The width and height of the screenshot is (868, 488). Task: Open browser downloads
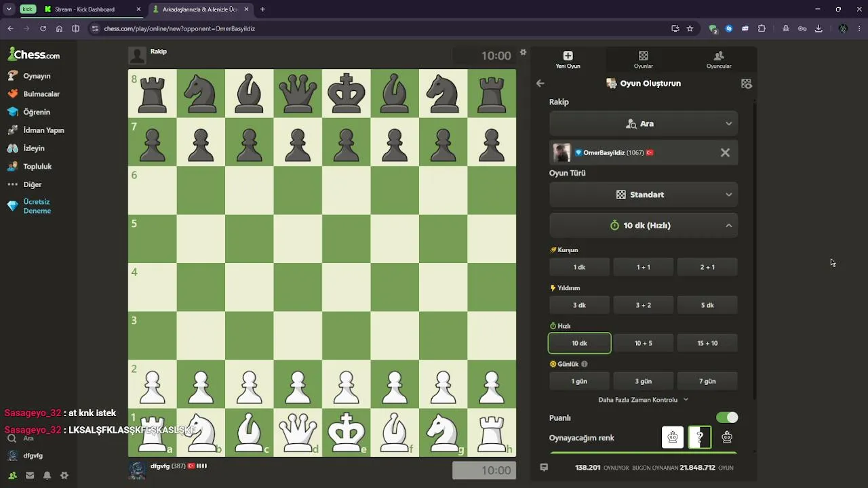tap(818, 28)
